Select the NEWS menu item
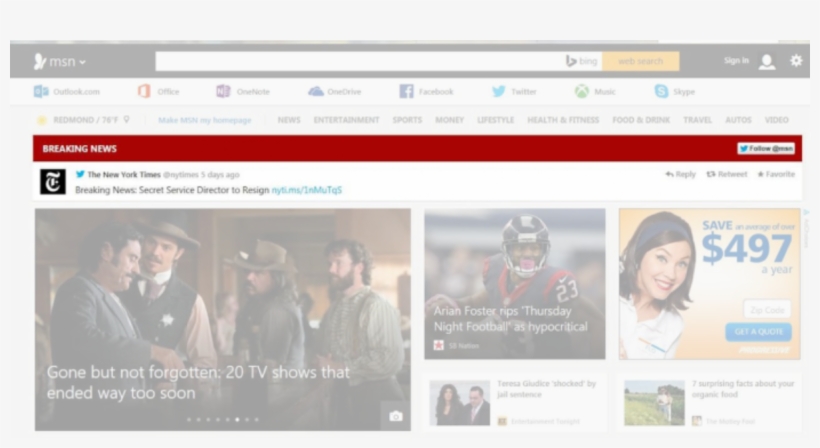 pos(289,120)
